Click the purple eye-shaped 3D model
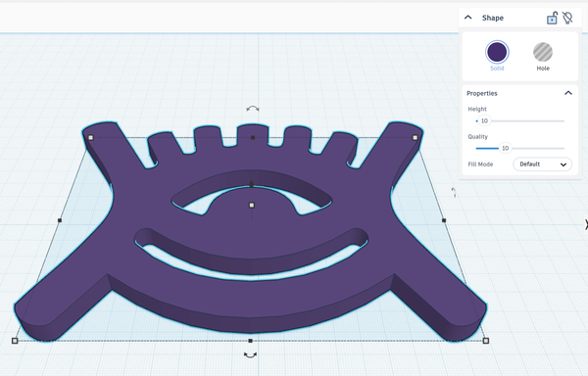This screenshot has width=588, height=376. tap(251, 232)
